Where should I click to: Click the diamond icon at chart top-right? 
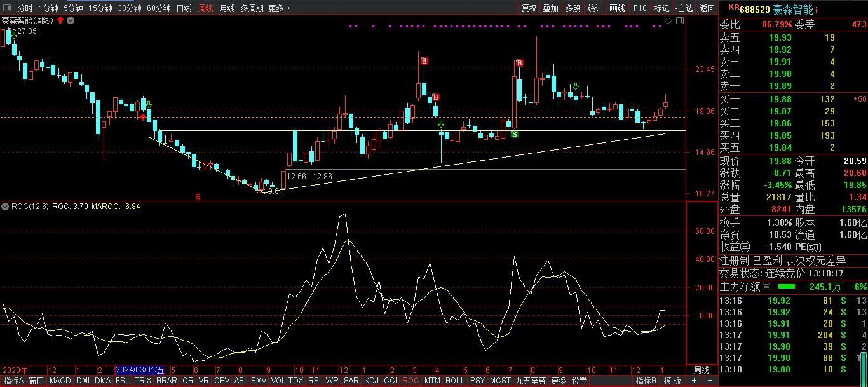pos(668,21)
